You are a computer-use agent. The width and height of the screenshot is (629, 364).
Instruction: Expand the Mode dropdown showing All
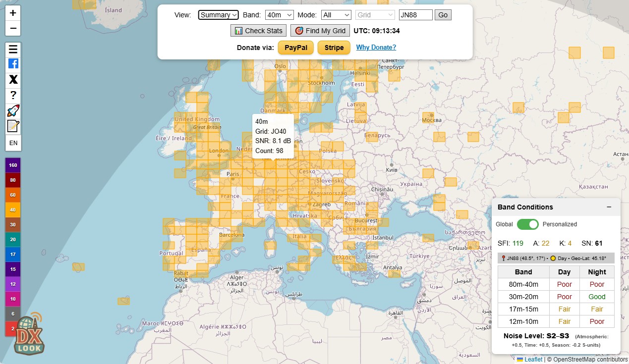(x=336, y=15)
